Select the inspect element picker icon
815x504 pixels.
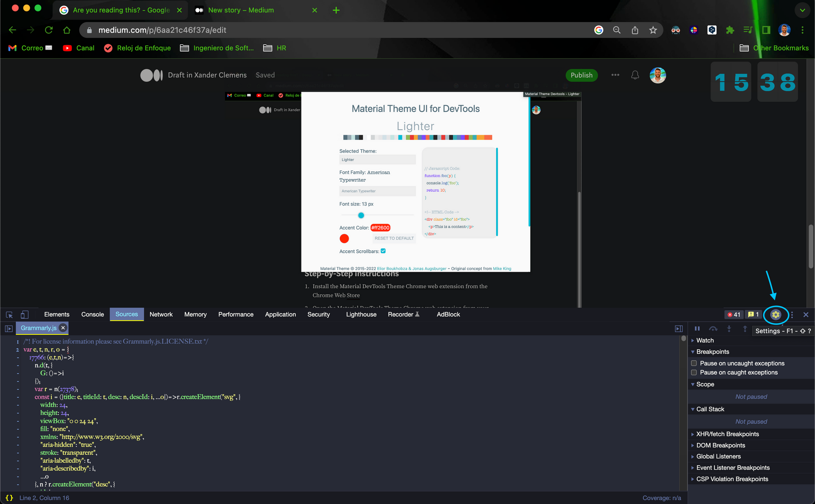[x=9, y=314]
